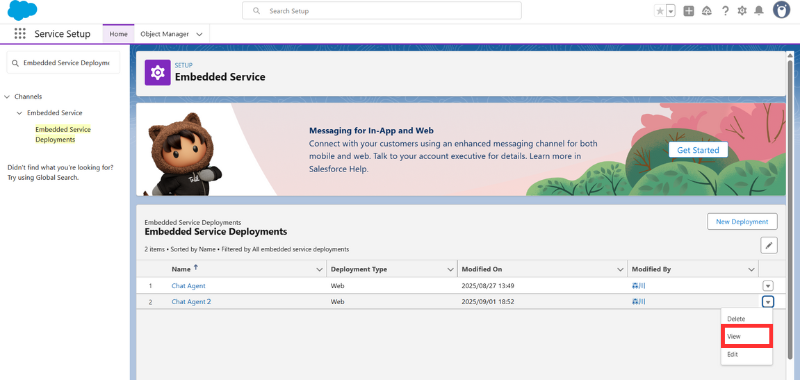Click the Astro mascot image in banner
This screenshot has width=800, height=380.
[182, 155]
